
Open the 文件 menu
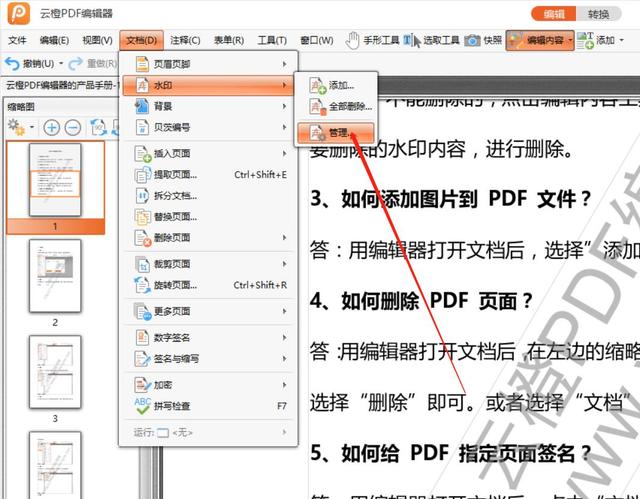[x=17, y=40]
